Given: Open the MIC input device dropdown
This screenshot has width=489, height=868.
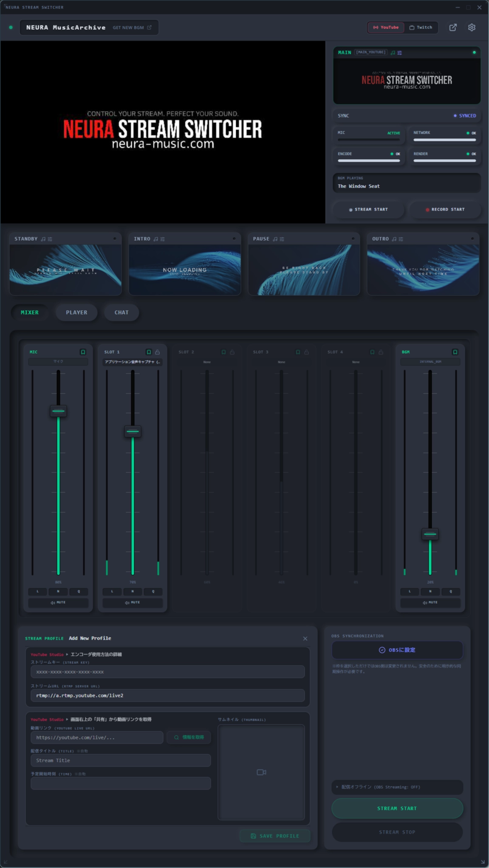Looking at the screenshot, I should coord(58,362).
